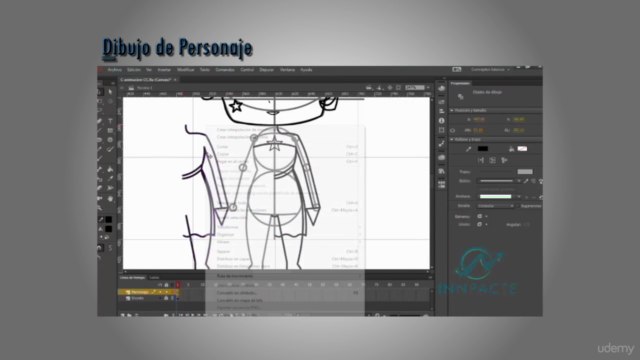640x360 pixels.
Task: Collapse the Relleno y trazo section
Action: click(x=452, y=140)
